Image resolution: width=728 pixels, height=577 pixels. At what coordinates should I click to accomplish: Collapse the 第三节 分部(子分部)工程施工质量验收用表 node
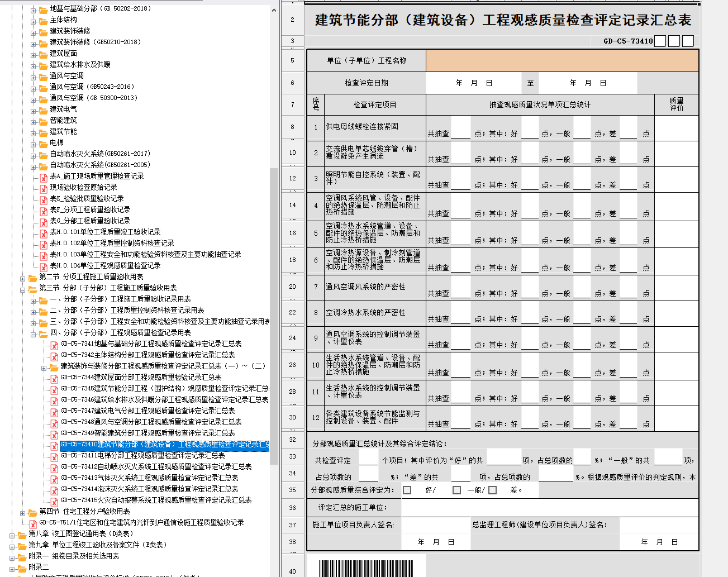[23, 289]
